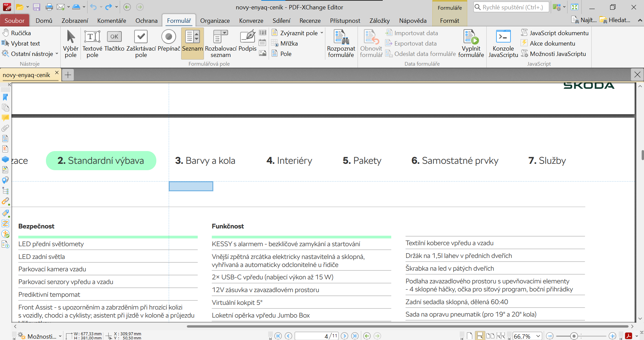Click Rychlé spuštění search box
The image size is (644, 340).
coord(511,7)
